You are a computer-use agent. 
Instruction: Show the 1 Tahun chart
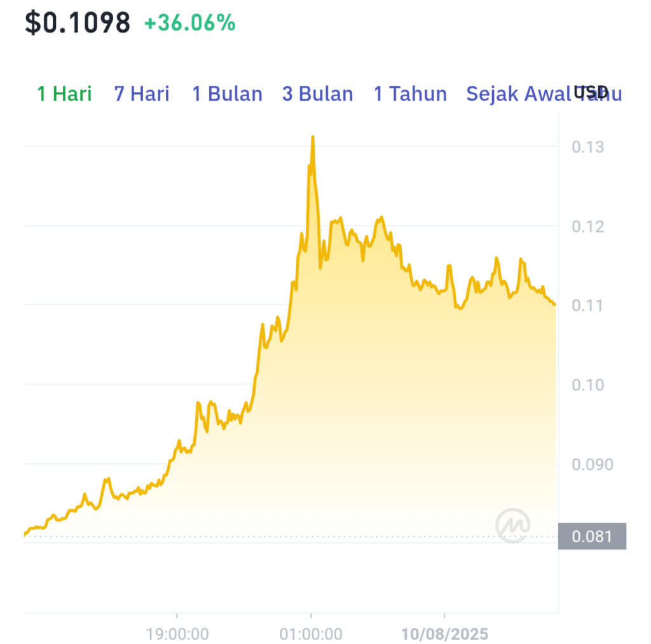coord(410,94)
